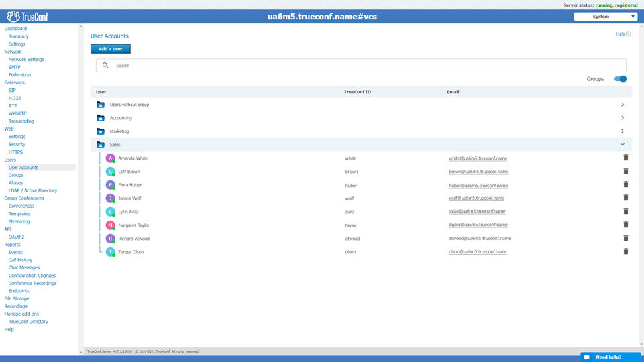Click the search magnifier icon

(x=105, y=65)
